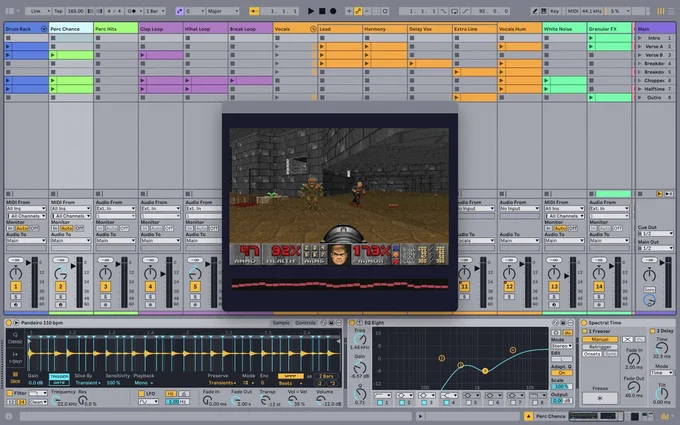Click the TRIGGER mode button
680x425 pixels.
click(59, 377)
